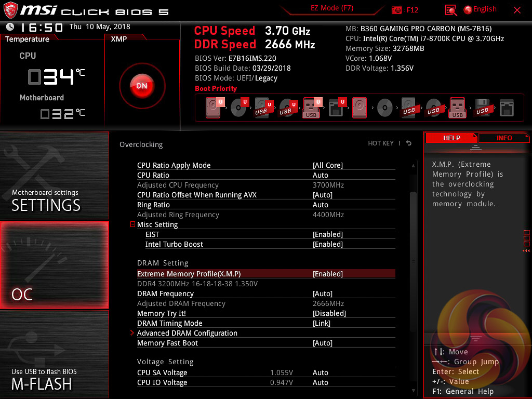Select the UEFI USB CD/DVD boot device
This screenshot has height=399, width=532.
(x=288, y=108)
